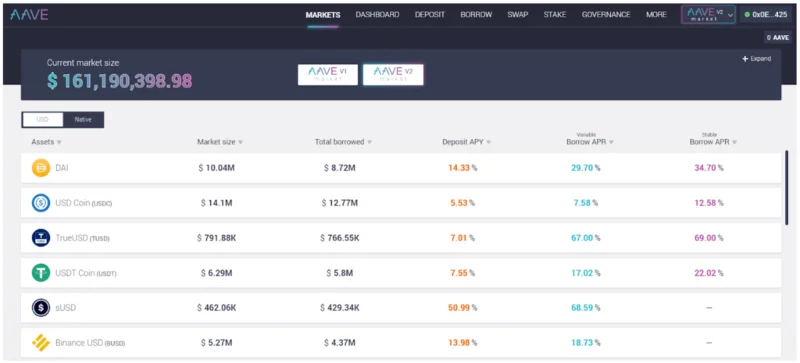Open the AAVE V2 market dropdown
Image resolution: width=800 pixels, height=363 pixels.
click(x=708, y=15)
